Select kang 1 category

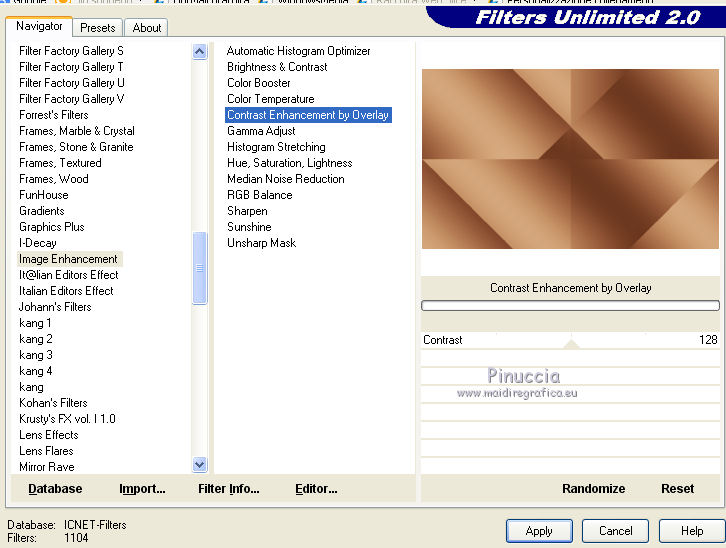point(35,323)
